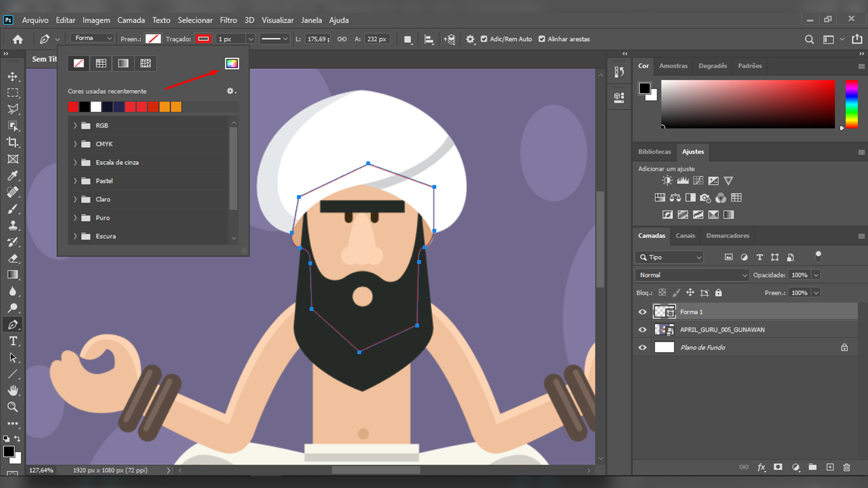This screenshot has width=868, height=488.
Task: Select the Polygonal Lasso tool
Action: click(x=13, y=109)
